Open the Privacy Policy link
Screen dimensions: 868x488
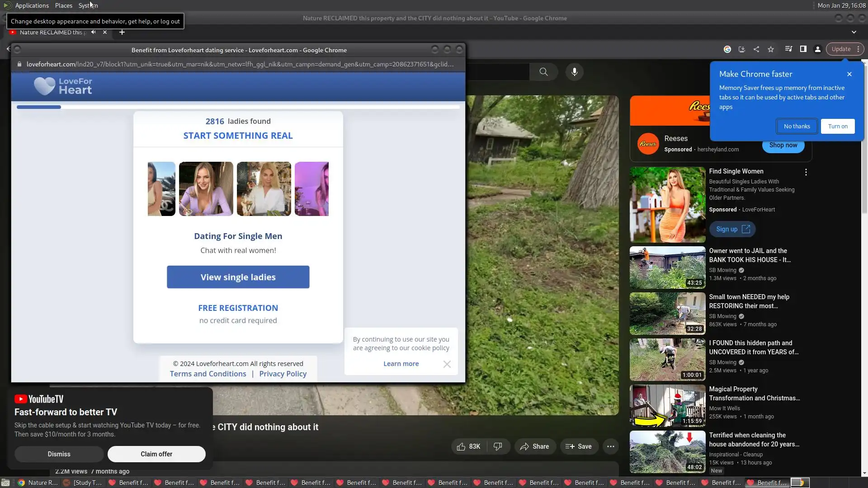pyautogui.click(x=283, y=374)
